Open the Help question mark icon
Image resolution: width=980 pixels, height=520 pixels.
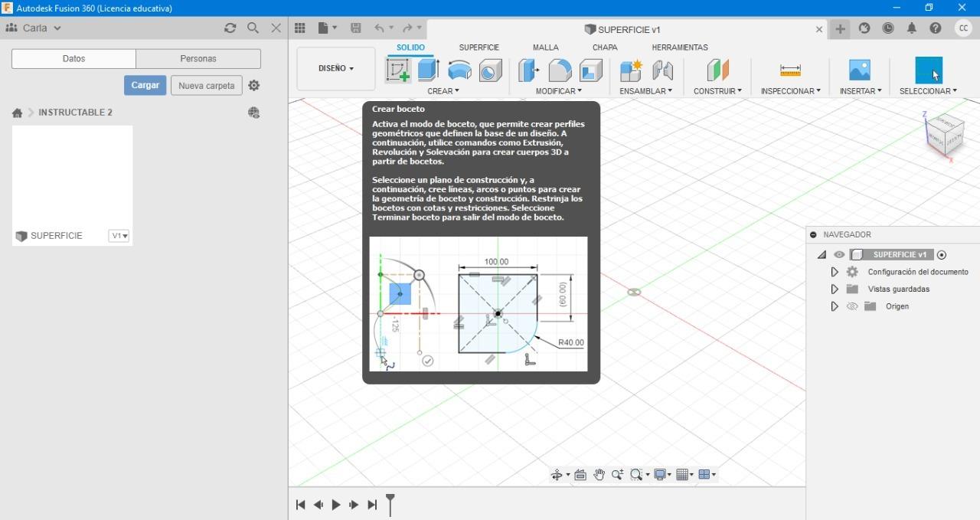(x=936, y=28)
